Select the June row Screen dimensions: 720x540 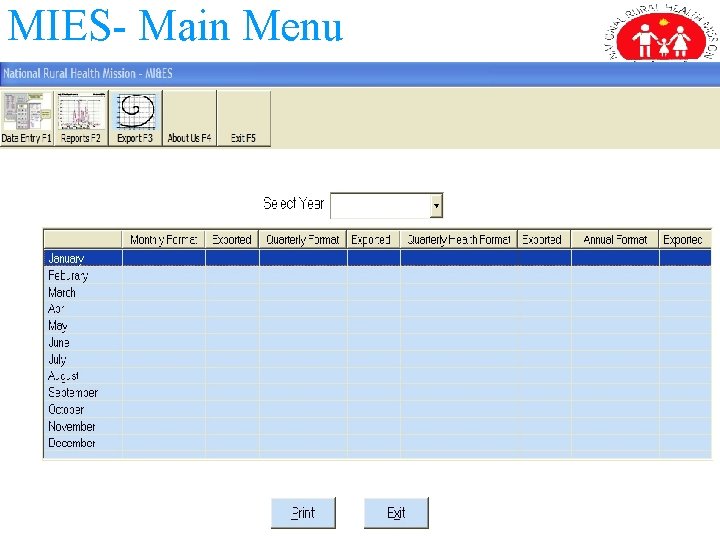377,342
